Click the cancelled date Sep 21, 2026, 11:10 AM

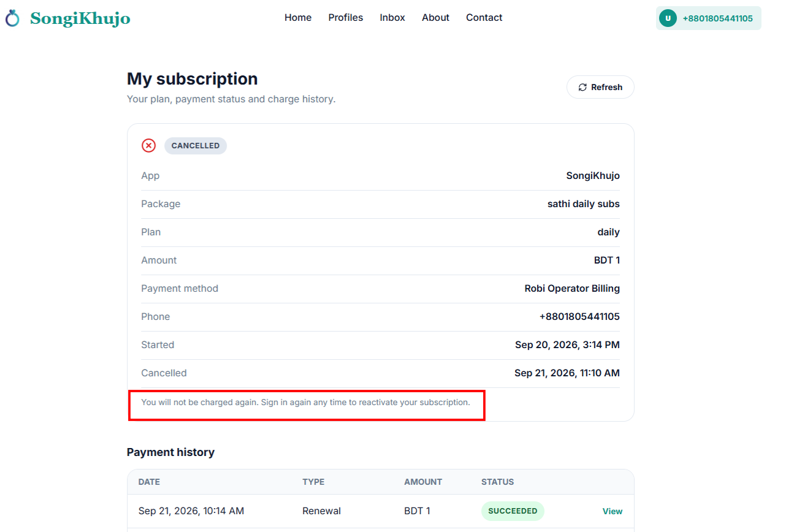(x=567, y=373)
